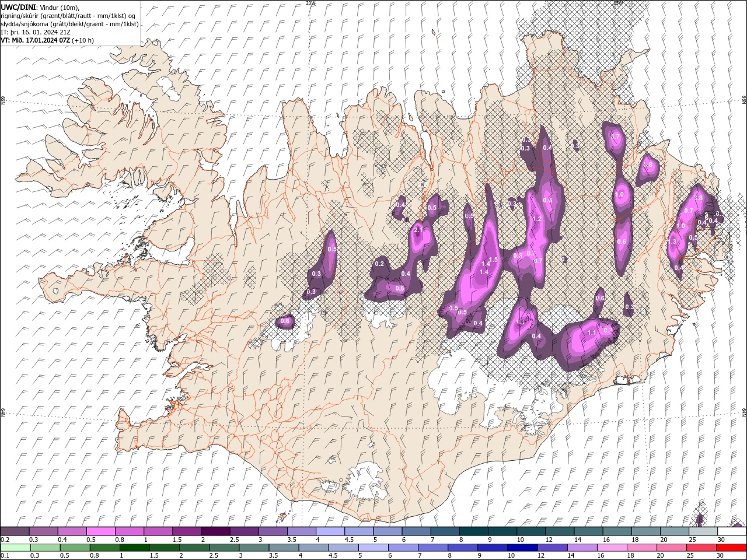Click the pale grey swatch at 25, upper legend

pos(703,531)
